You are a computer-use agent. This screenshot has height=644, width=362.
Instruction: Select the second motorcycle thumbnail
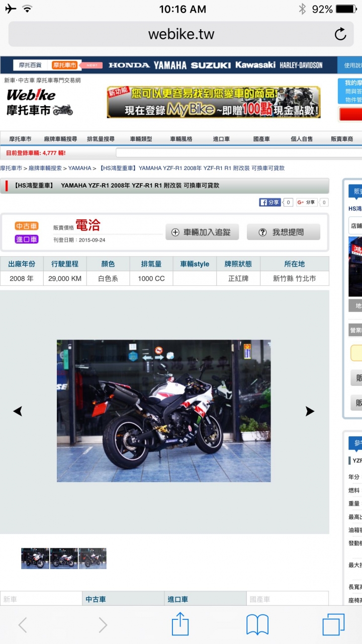coord(64,558)
